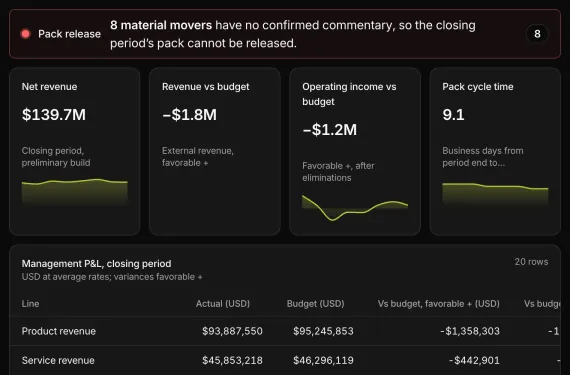Select 'USD at average rates' subtitle
The width and height of the screenshot is (570, 375).
(112, 277)
